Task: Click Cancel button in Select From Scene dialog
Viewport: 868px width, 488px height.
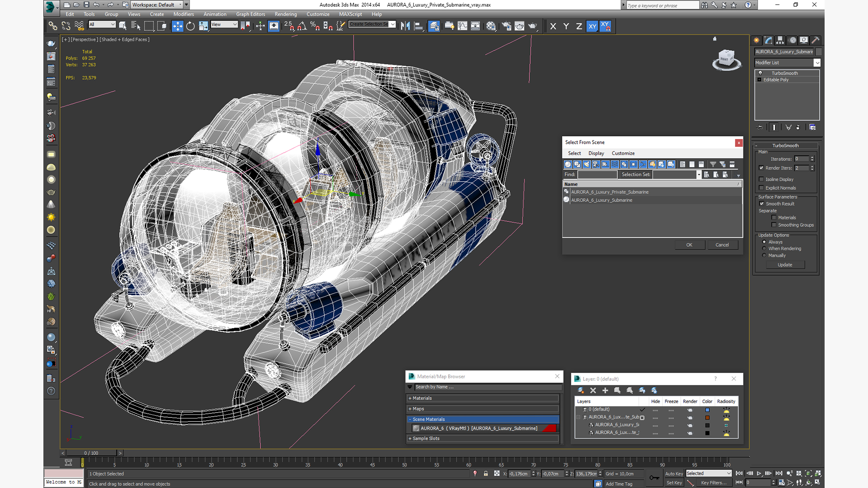Action: [x=722, y=245]
